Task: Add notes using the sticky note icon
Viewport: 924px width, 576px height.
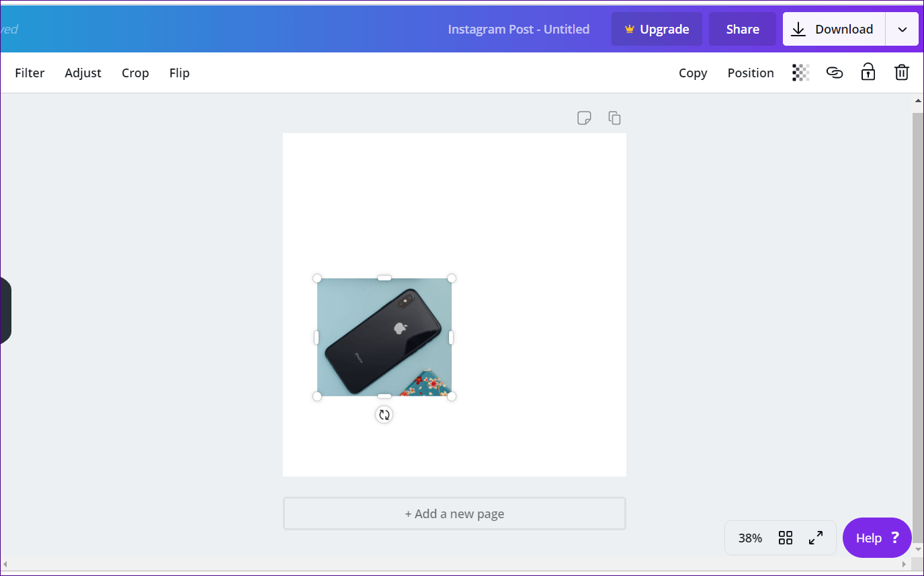Action: pyautogui.click(x=585, y=118)
